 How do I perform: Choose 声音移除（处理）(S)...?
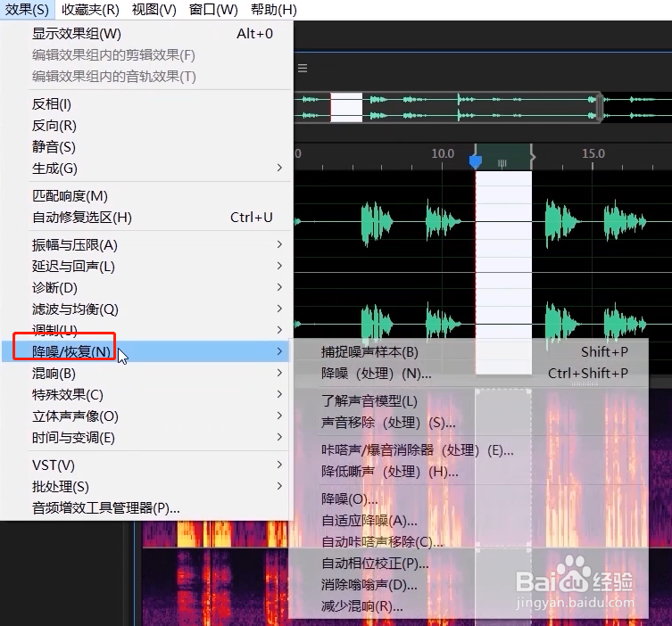tap(469, 423)
